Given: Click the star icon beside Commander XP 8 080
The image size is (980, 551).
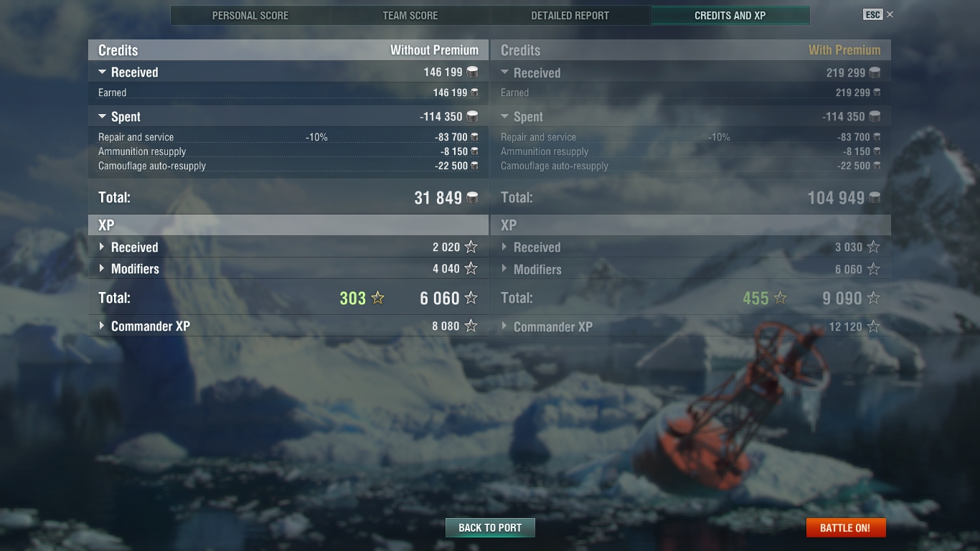Looking at the screenshot, I should 471,326.
